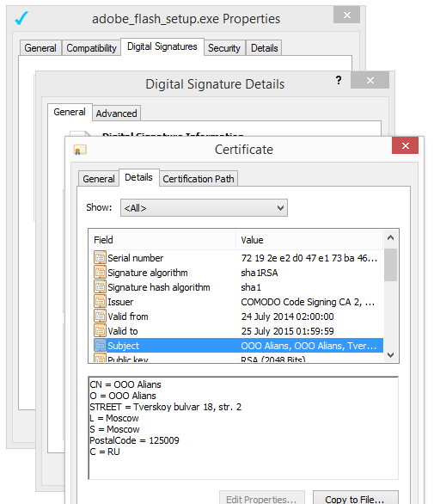
Task: Click the Signature hash algorithm field icon
Action: 100,286
